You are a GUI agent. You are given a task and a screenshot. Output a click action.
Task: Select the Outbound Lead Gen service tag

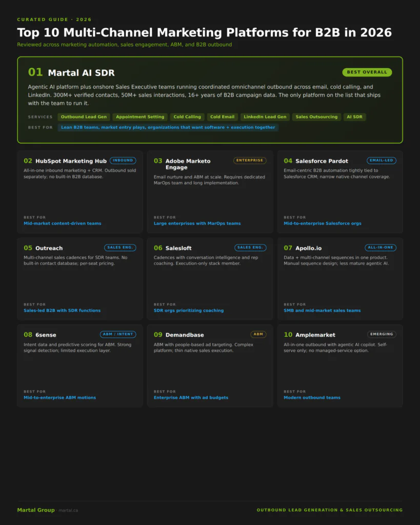point(84,117)
